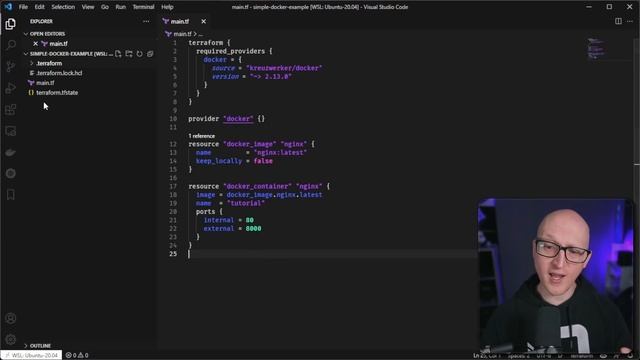Click the "~> 2.13.0" version string
This screenshot has width=640, height=360.
[x=271, y=76]
